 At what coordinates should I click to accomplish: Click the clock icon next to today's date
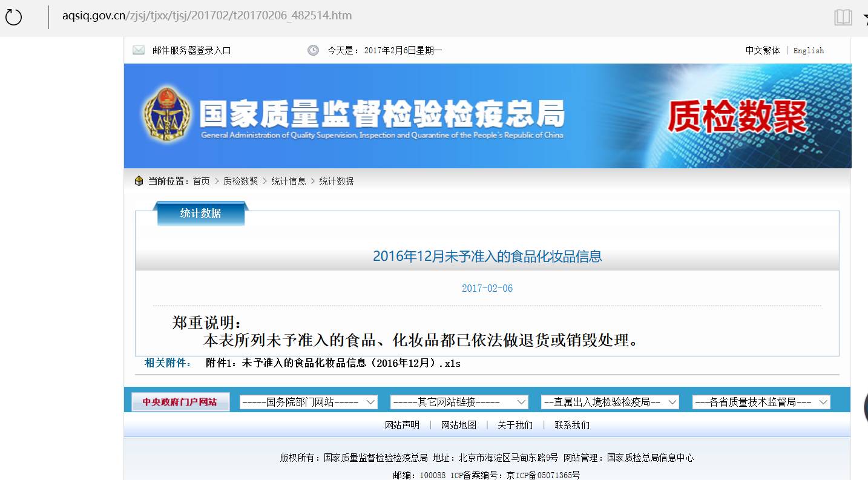(x=313, y=50)
